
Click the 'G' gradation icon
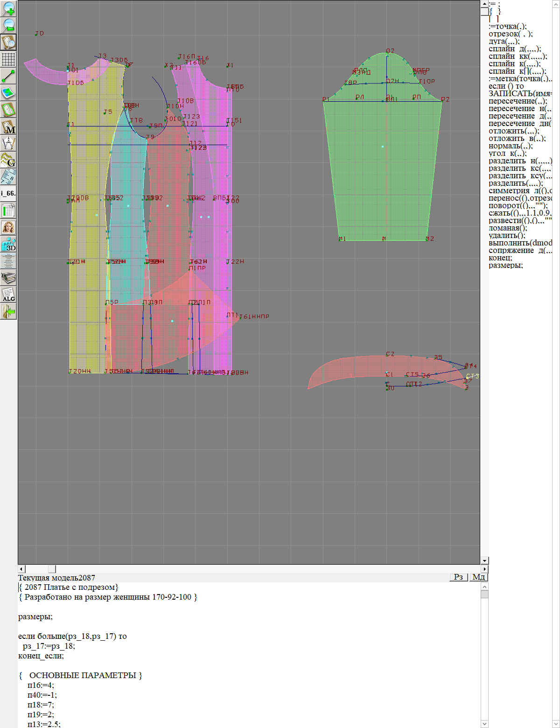8,160
